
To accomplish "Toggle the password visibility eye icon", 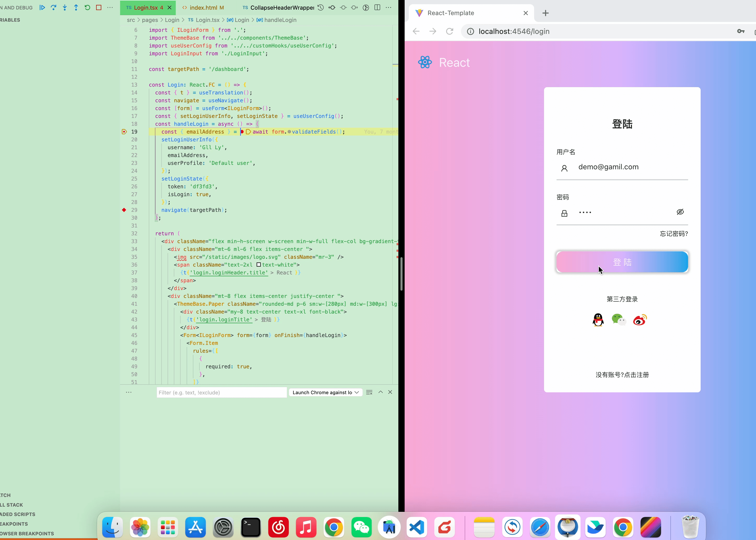I will coord(680,212).
